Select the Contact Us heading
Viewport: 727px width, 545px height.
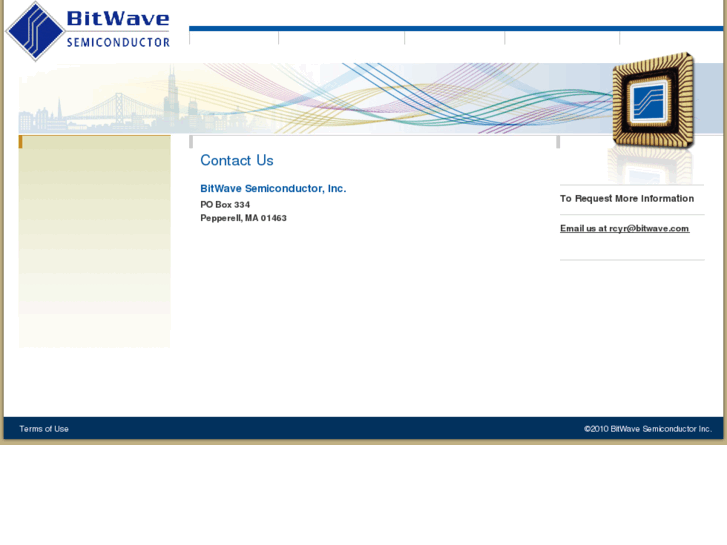(x=236, y=160)
